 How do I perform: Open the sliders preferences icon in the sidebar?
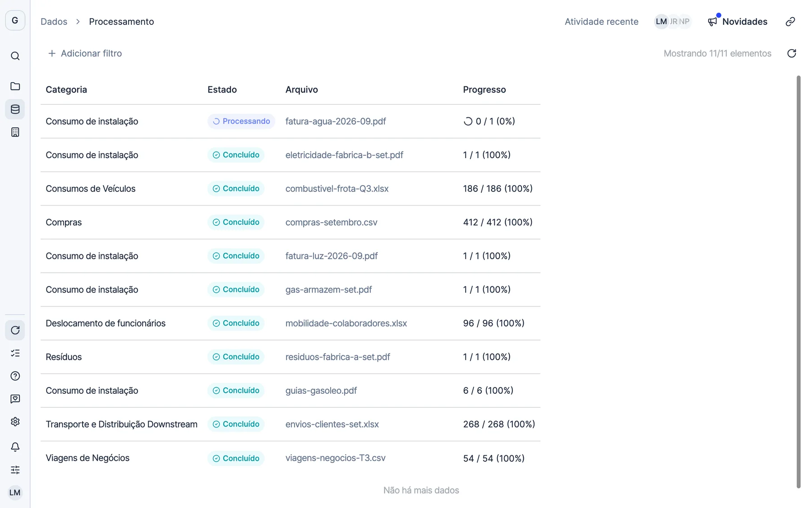pyautogui.click(x=15, y=470)
